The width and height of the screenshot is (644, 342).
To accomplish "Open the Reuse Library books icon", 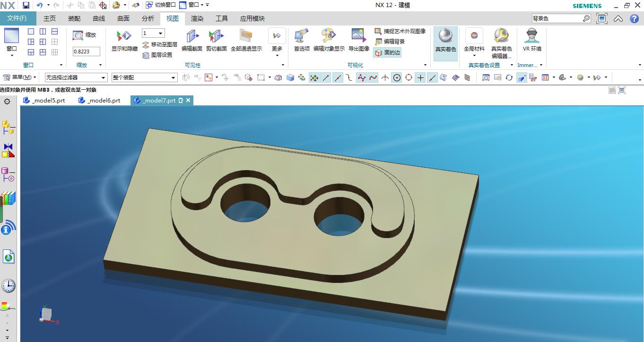I will [8, 198].
